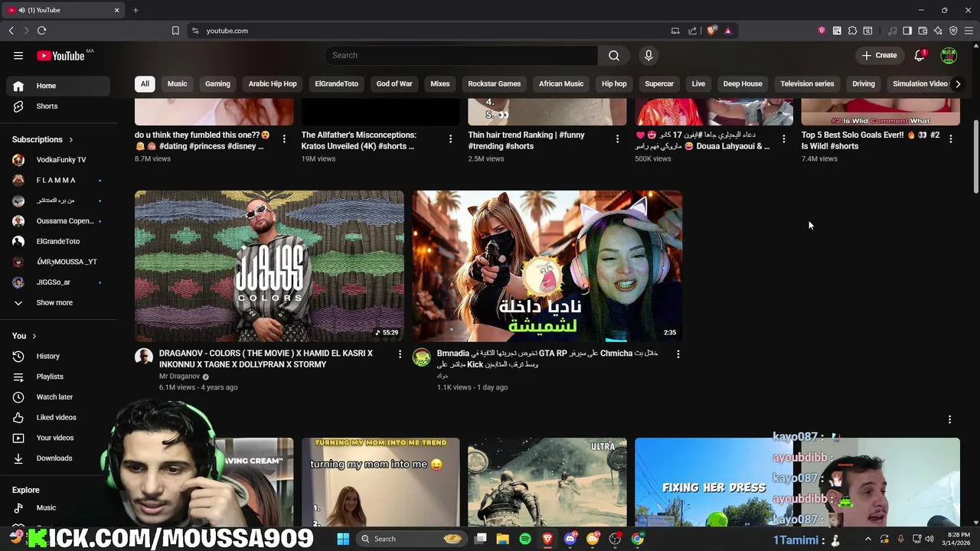Click the YouTube search input field
The height and width of the screenshot is (551, 980).
point(461,55)
